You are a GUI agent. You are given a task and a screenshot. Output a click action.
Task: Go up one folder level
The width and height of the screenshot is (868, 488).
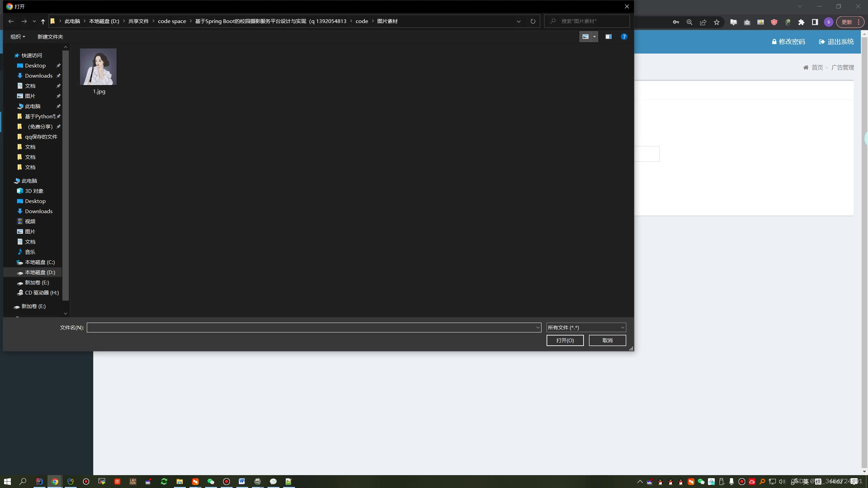coord(43,21)
